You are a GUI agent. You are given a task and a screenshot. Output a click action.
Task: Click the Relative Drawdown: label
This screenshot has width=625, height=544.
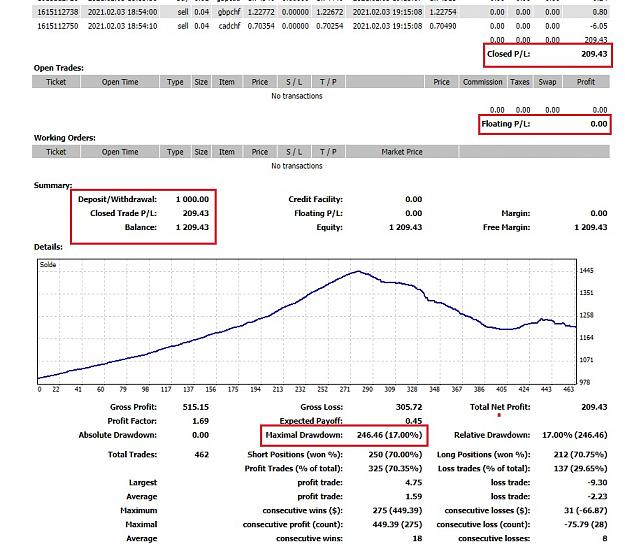click(x=492, y=435)
